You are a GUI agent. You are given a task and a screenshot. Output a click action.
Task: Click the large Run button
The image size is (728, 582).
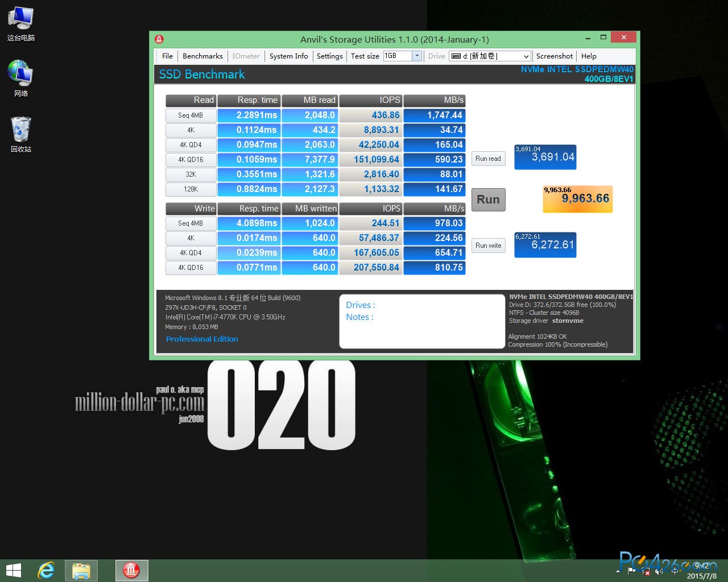(x=488, y=199)
